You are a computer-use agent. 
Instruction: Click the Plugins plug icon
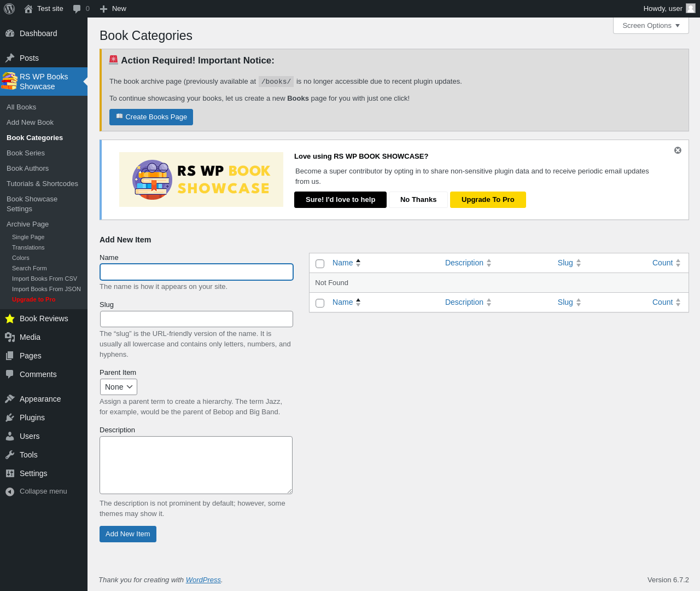point(10,418)
